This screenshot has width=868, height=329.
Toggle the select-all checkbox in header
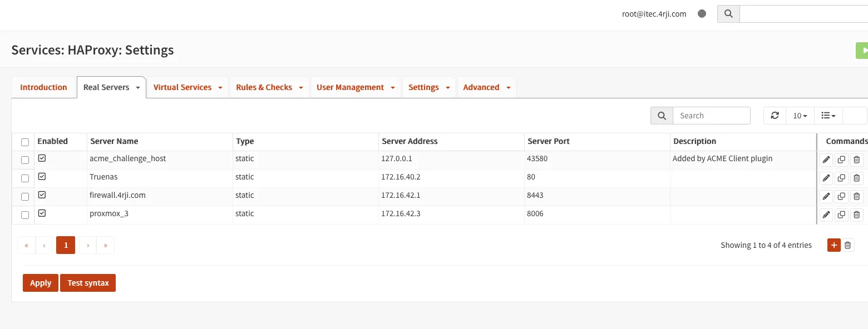pos(25,142)
